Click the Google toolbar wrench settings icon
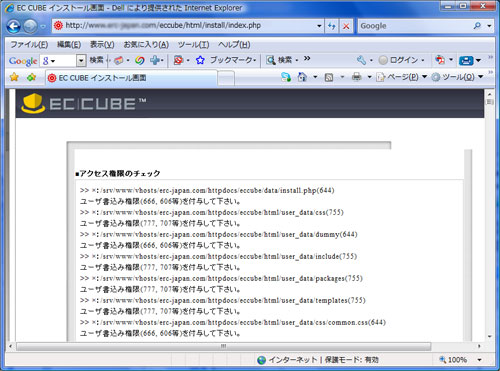Screen dimensions: 500x371 point(361,60)
